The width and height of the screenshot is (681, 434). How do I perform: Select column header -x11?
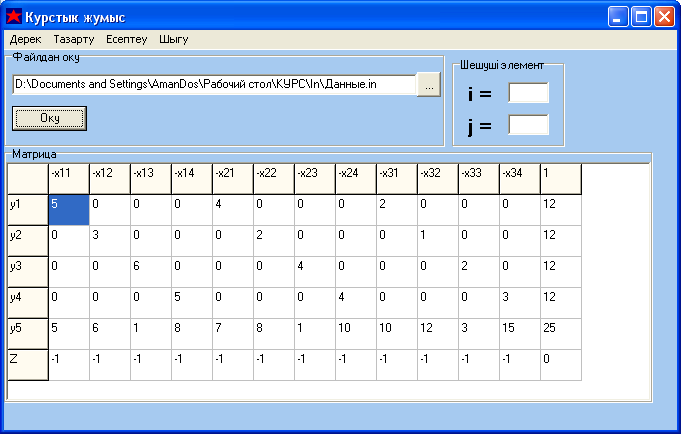(x=69, y=179)
